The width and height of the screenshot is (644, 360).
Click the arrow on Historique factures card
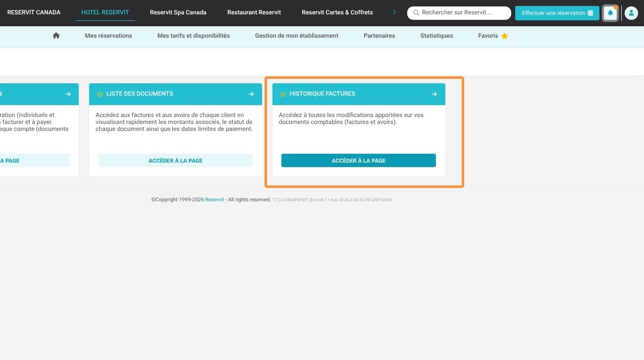click(x=434, y=94)
